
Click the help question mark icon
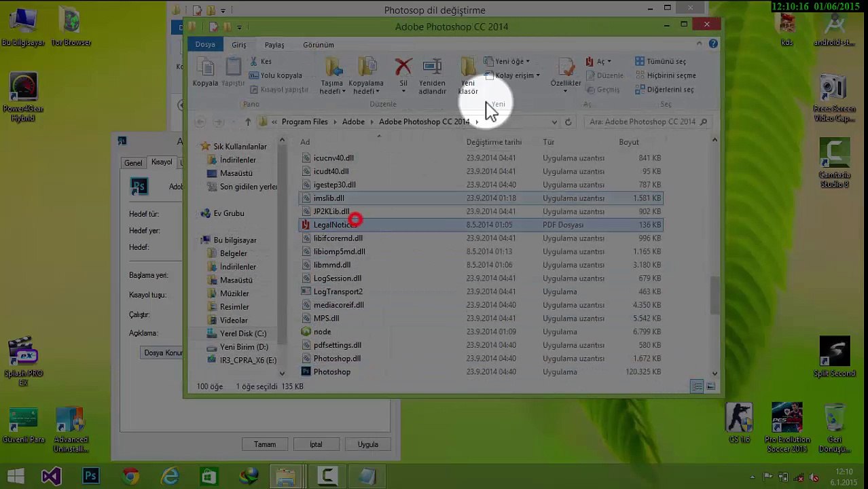tap(713, 43)
